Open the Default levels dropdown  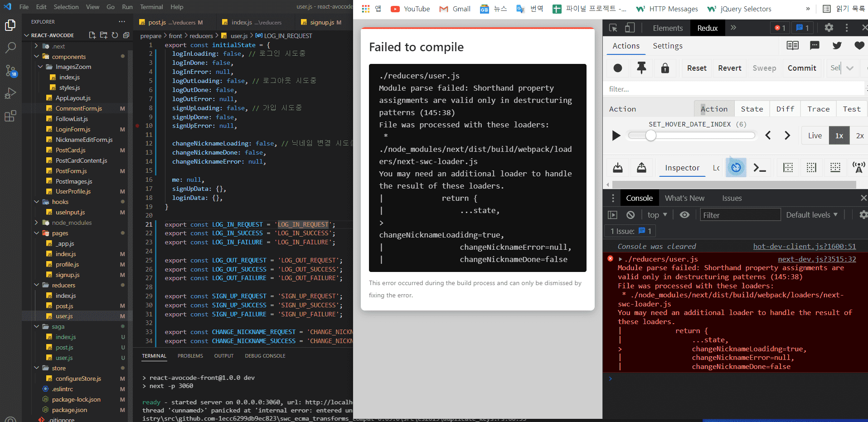812,215
